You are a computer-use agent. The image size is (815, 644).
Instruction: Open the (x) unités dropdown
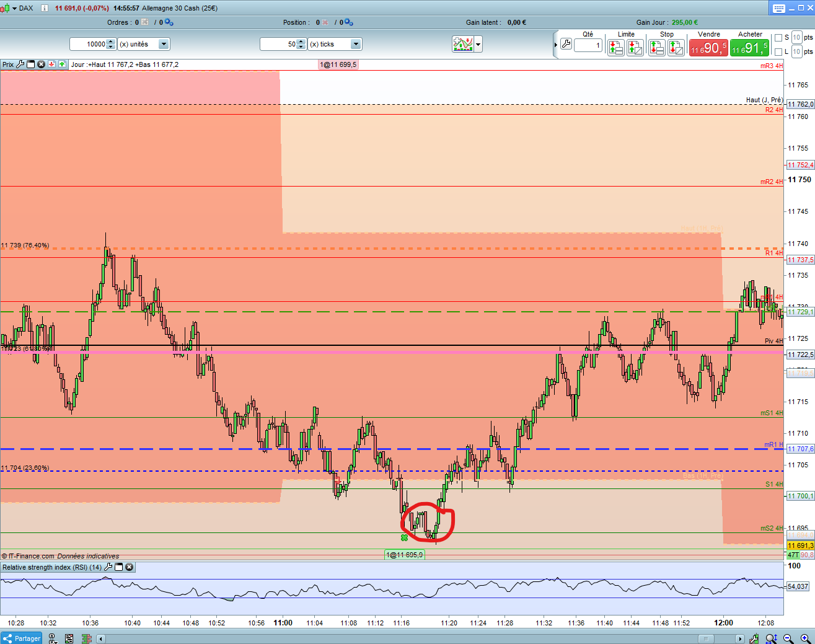(144, 44)
